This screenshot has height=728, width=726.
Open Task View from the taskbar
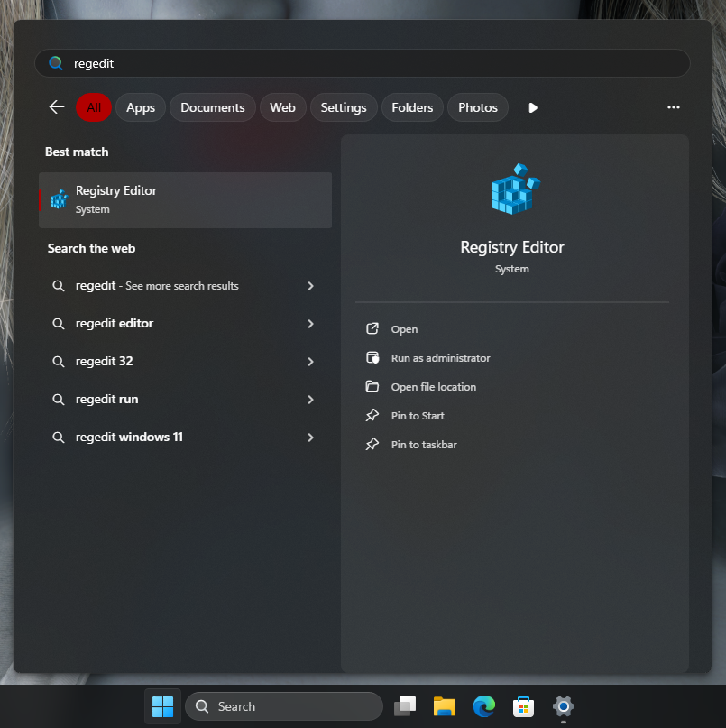click(405, 706)
